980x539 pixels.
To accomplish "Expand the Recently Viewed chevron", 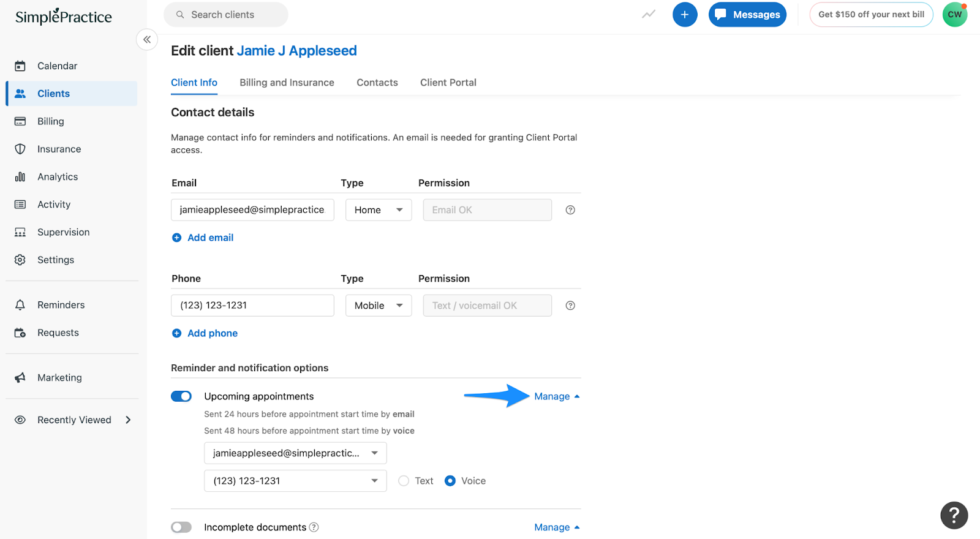I will (128, 420).
